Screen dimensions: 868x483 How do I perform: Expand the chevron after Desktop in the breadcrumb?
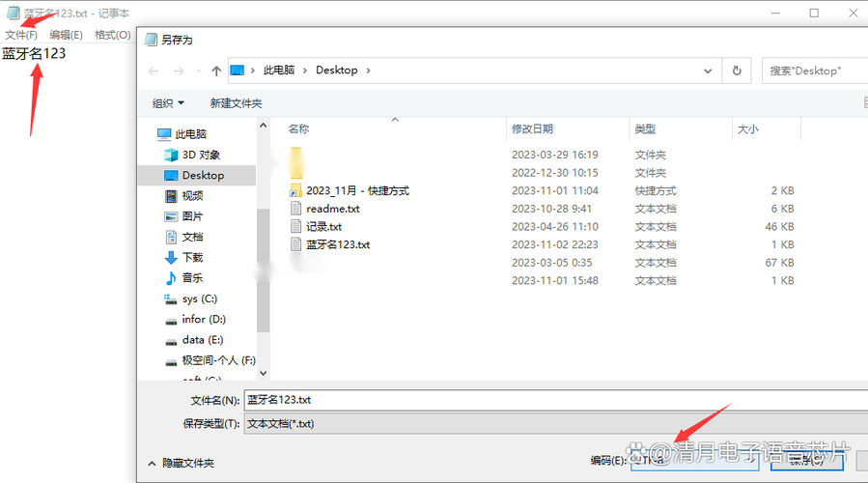(x=368, y=71)
